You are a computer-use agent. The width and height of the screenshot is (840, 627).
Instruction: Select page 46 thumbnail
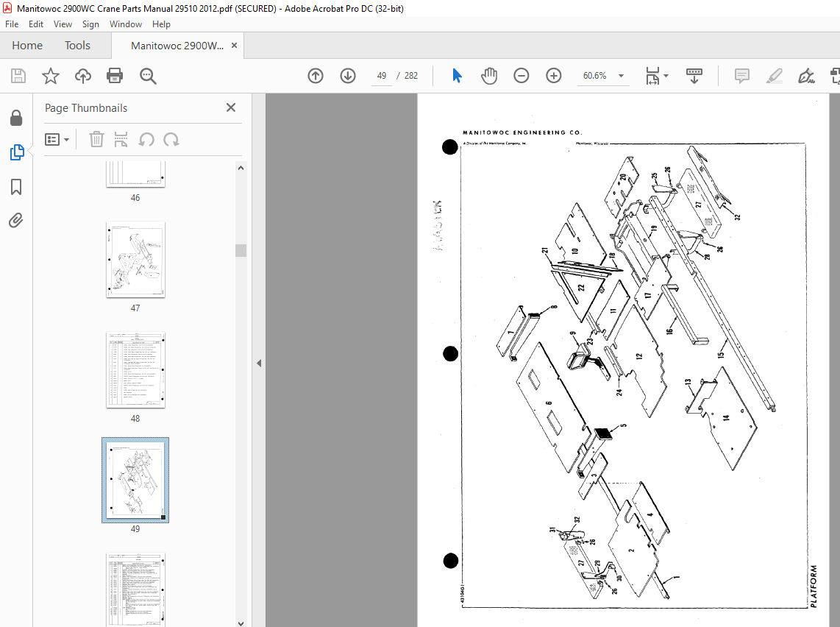click(x=135, y=174)
